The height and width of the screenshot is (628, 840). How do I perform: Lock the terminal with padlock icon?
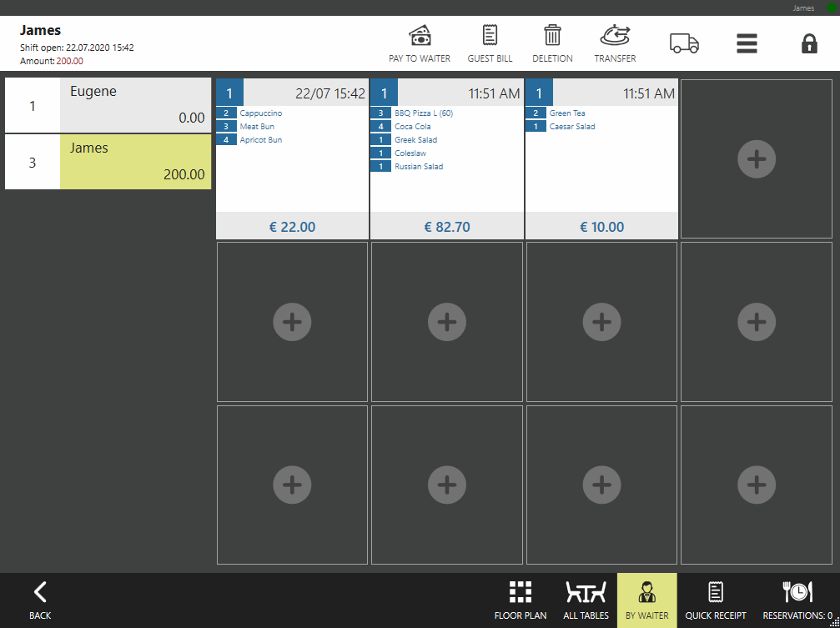[x=809, y=43]
